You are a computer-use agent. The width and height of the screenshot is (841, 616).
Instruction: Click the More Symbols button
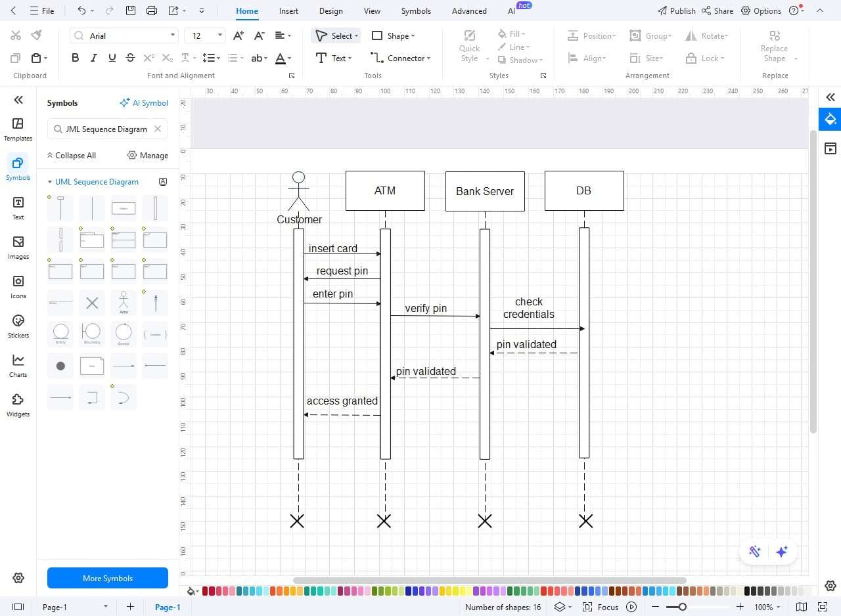(108, 578)
